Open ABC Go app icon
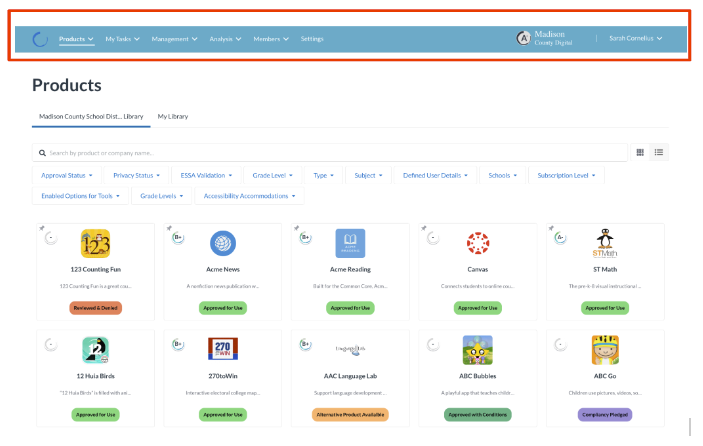Screen dimensions: 703x446 point(605,350)
